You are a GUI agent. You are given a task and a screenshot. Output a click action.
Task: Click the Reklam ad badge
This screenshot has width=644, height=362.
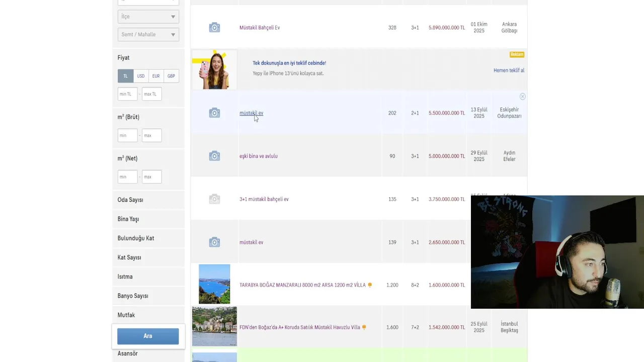pos(517,54)
